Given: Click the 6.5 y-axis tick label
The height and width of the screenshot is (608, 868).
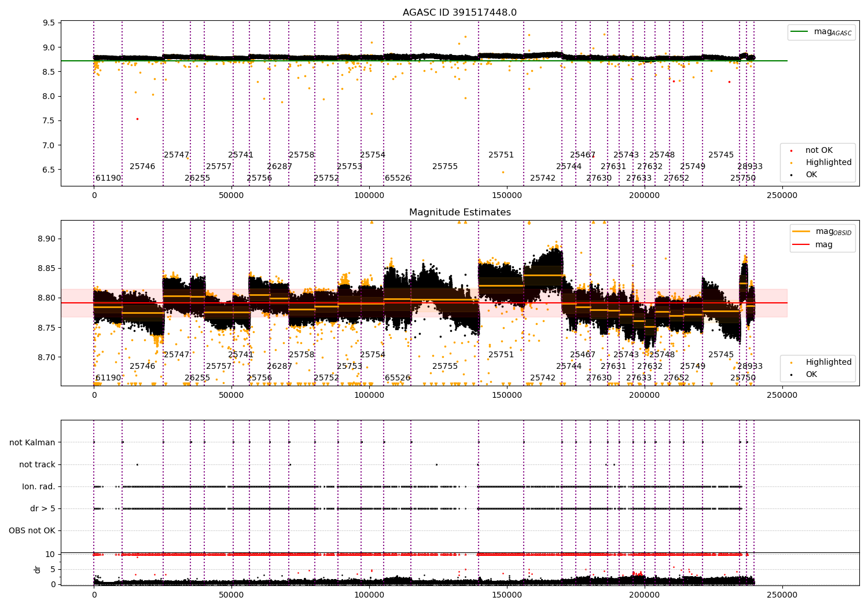Looking at the screenshot, I should 49,170.
